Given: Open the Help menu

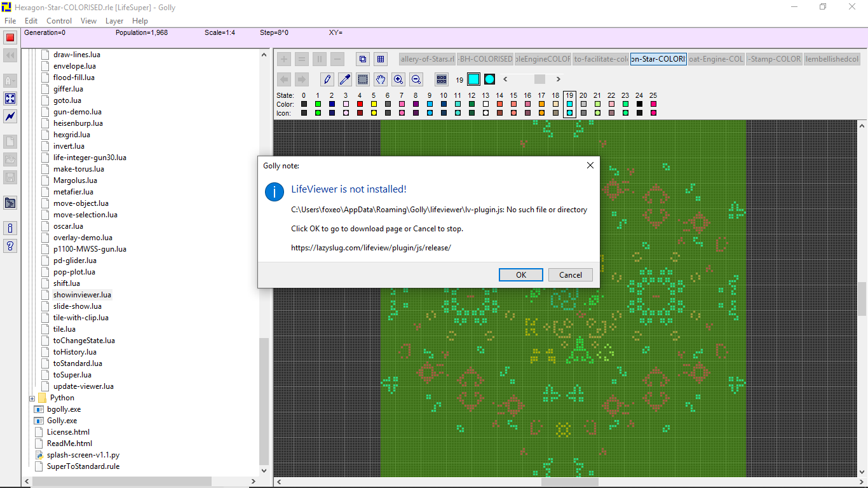Looking at the screenshot, I should point(140,21).
